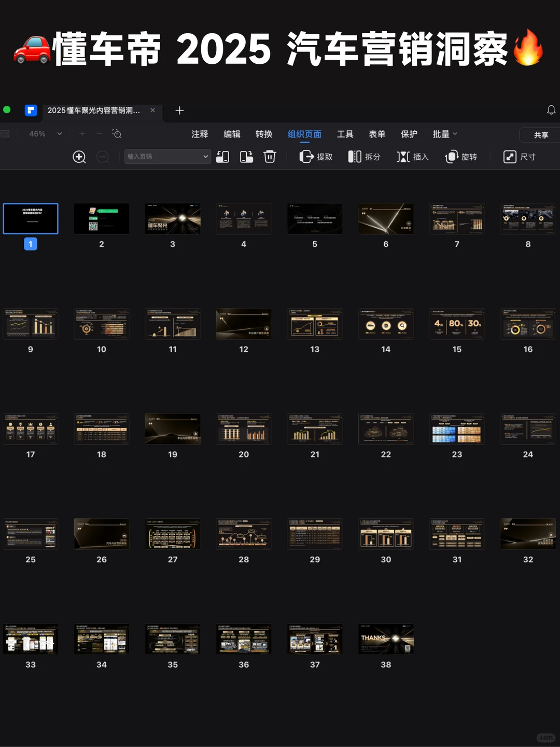Rotate selected pages left icon

click(x=223, y=157)
